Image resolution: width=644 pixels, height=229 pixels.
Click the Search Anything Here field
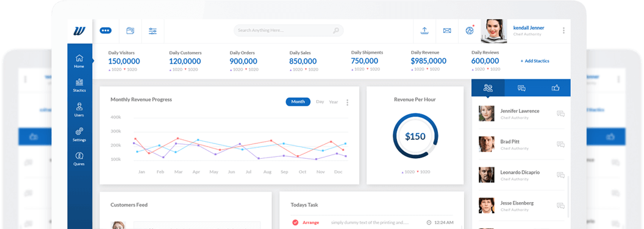pyautogui.click(x=288, y=31)
